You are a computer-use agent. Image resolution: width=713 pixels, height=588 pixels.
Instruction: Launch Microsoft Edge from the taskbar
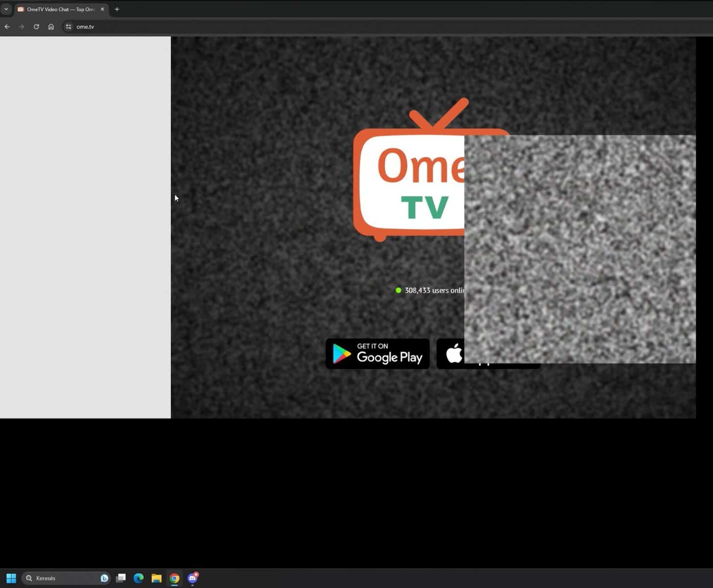point(139,578)
